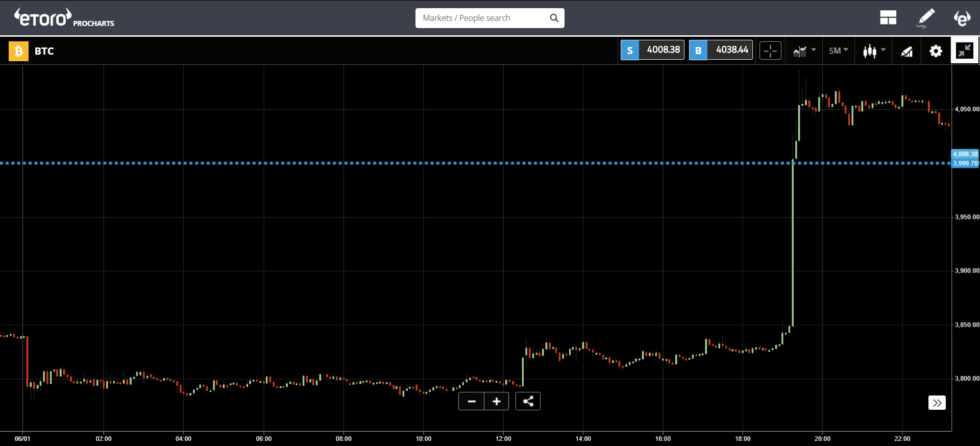Expand the 5M timeframe dropdown
This screenshot has width=980, height=446.
(x=838, y=51)
